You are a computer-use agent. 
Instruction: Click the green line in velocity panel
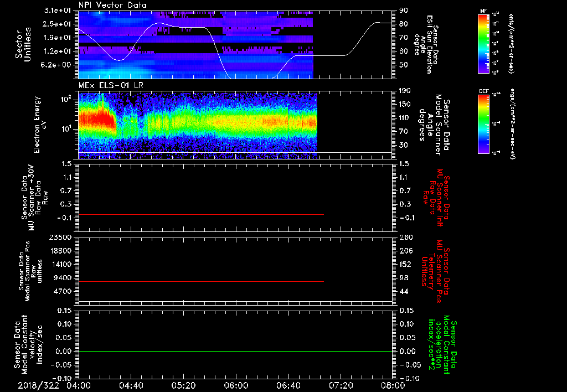point(235,351)
